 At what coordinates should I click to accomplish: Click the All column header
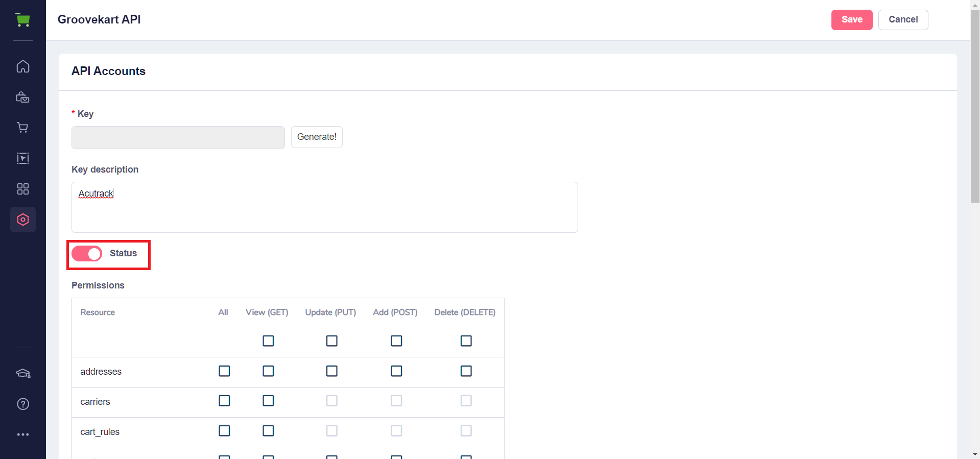(223, 312)
